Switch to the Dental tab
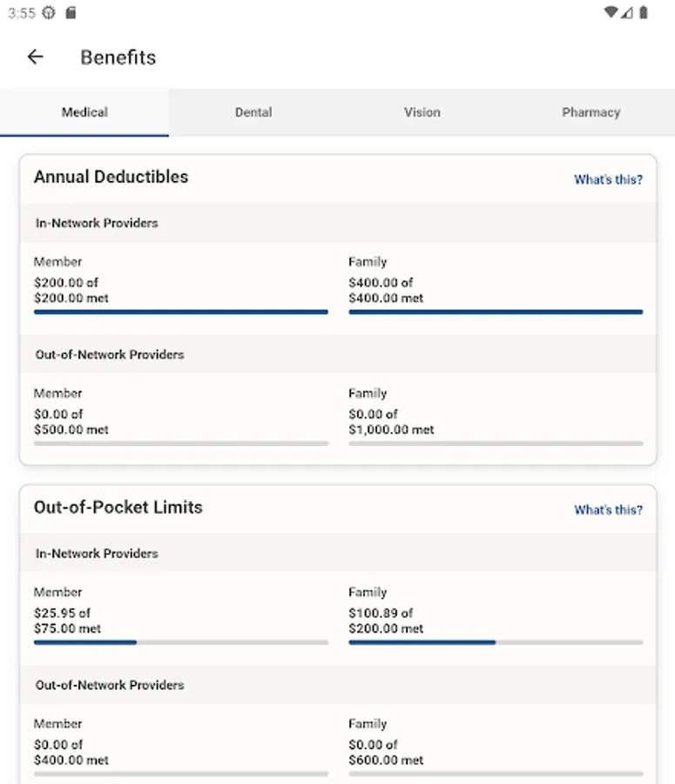The height and width of the screenshot is (784, 675). pyautogui.click(x=253, y=112)
